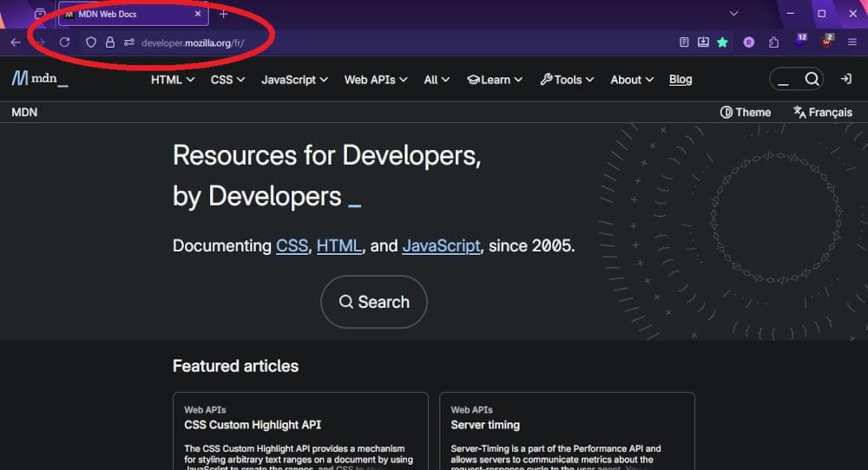Select the MDN Web Docs tab
This screenshot has height=470, width=868.
click(130, 14)
